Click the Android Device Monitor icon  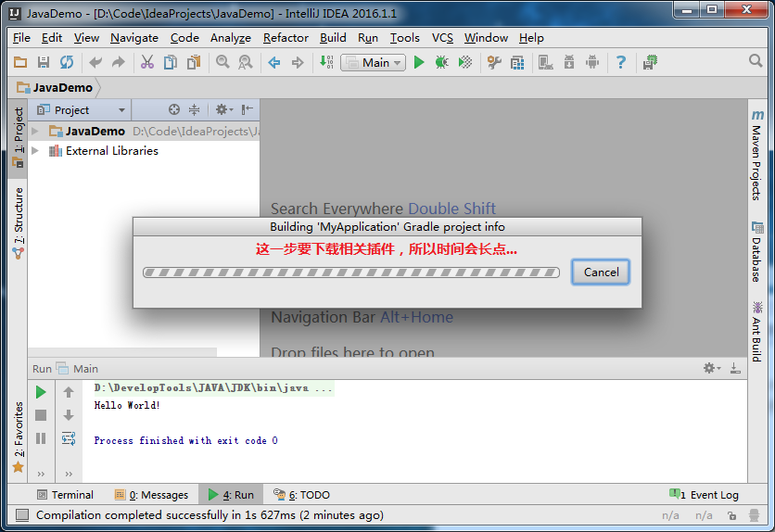592,62
